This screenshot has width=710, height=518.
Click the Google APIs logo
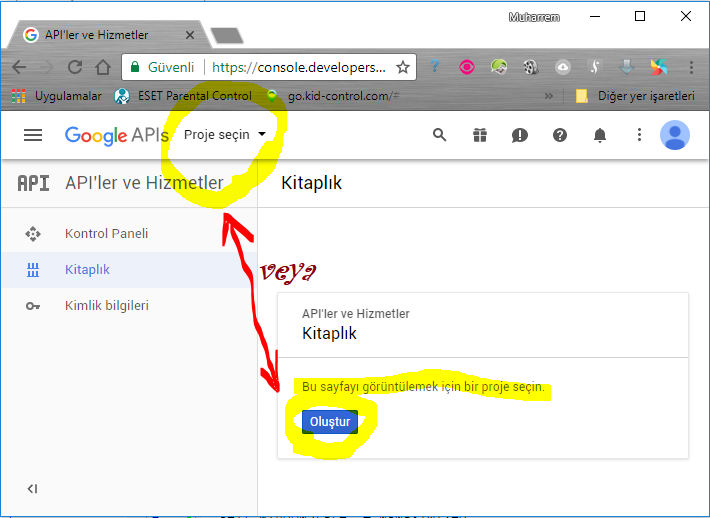pyautogui.click(x=117, y=135)
